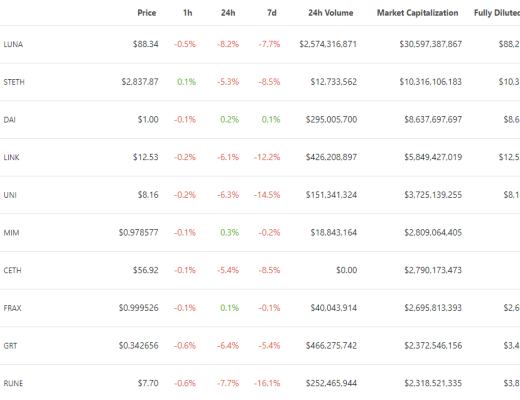Select the RUNE price $7.70
Image resolution: width=520 pixels, height=400 pixels.
click(x=148, y=383)
